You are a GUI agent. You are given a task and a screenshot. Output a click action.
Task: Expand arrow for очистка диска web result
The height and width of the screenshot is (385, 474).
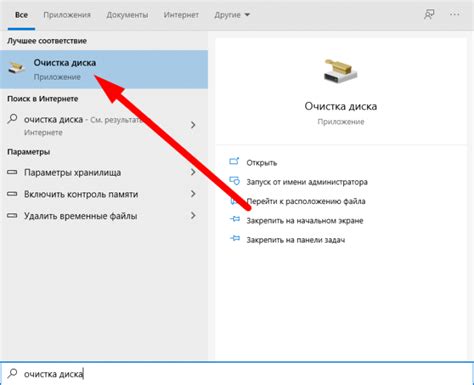pyautogui.click(x=193, y=125)
